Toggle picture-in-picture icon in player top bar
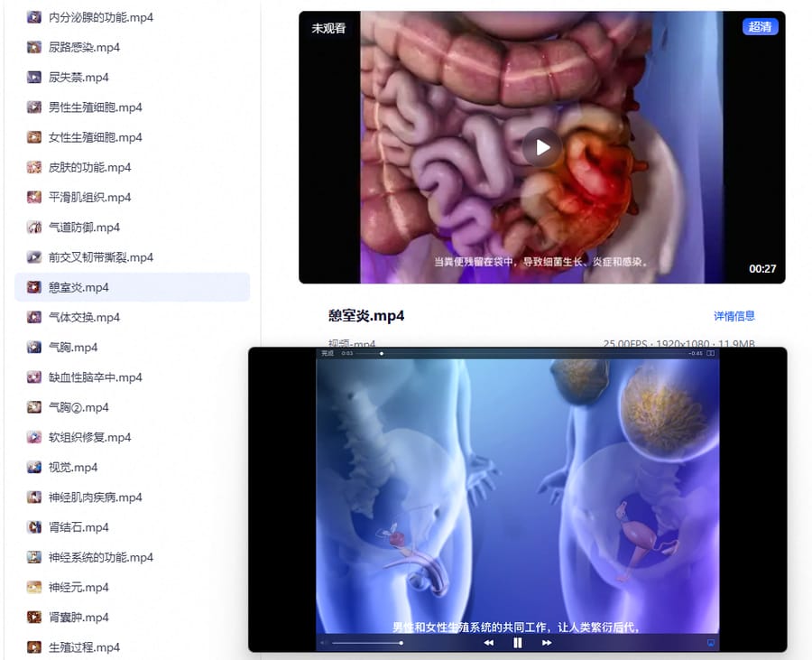 711,353
